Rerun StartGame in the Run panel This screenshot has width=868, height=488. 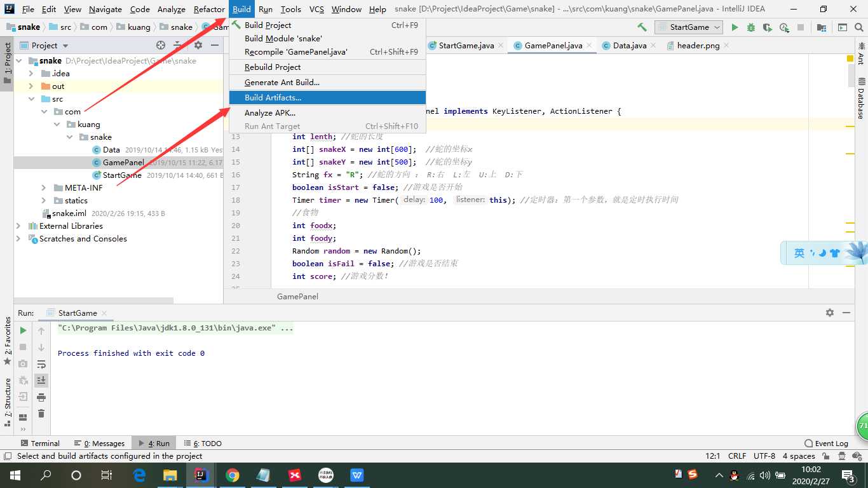point(23,330)
